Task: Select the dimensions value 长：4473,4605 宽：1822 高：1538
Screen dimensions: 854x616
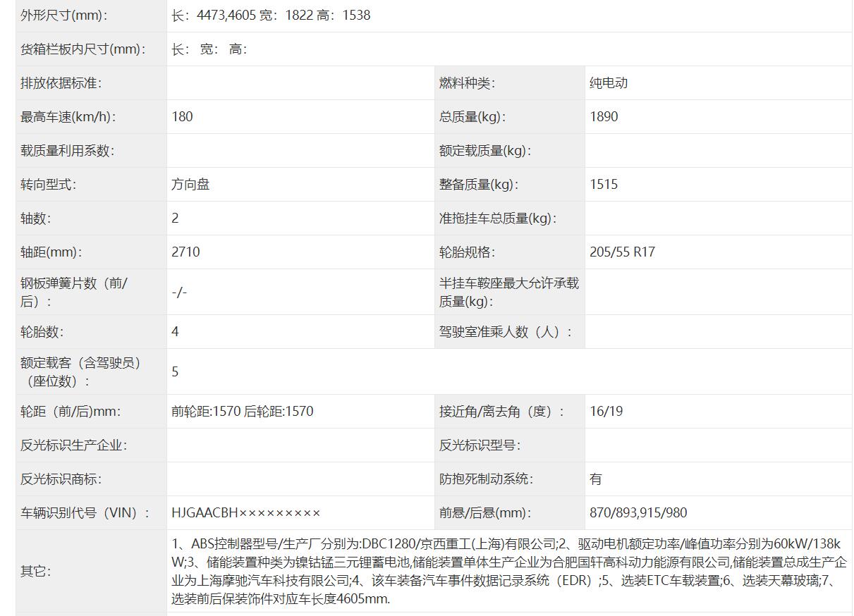Action: click(271, 16)
